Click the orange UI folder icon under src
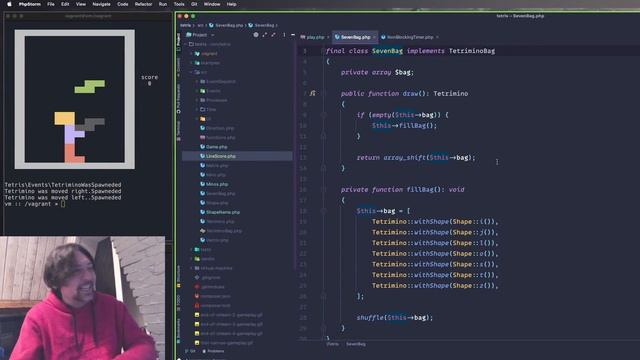This screenshot has width=640, height=360. [202, 119]
